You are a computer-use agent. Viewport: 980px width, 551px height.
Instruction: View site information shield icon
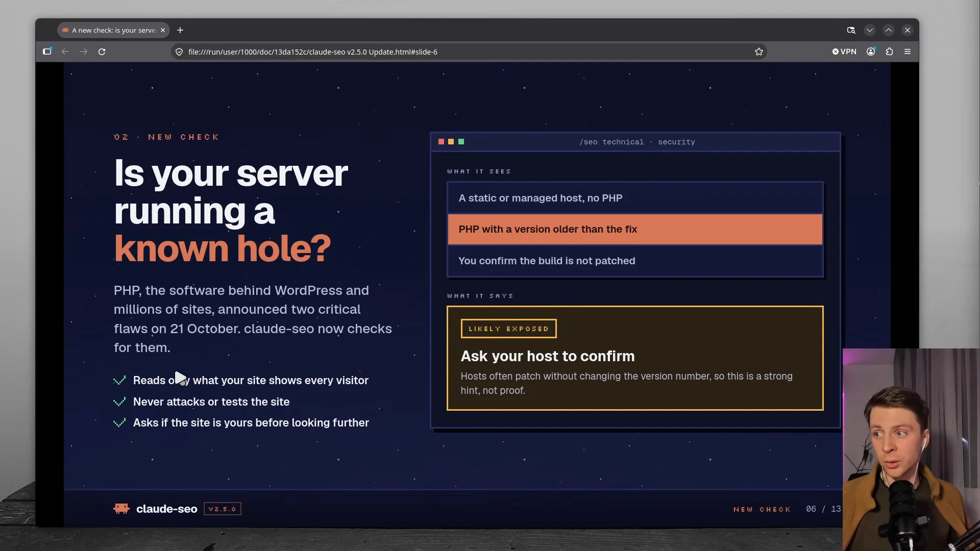tap(179, 52)
